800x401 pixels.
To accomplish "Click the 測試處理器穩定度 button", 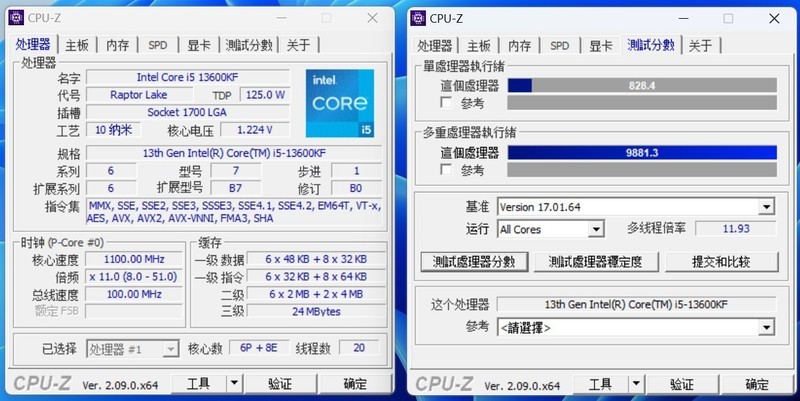I will [596, 262].
